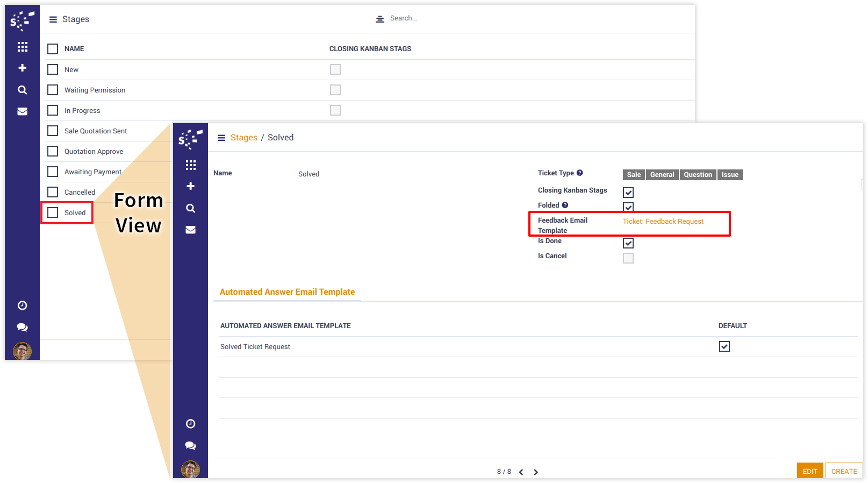The height and width of the screenshot is (483, 868).
Task: Select all stages with the NAME header checkbox
Action: 53,49
